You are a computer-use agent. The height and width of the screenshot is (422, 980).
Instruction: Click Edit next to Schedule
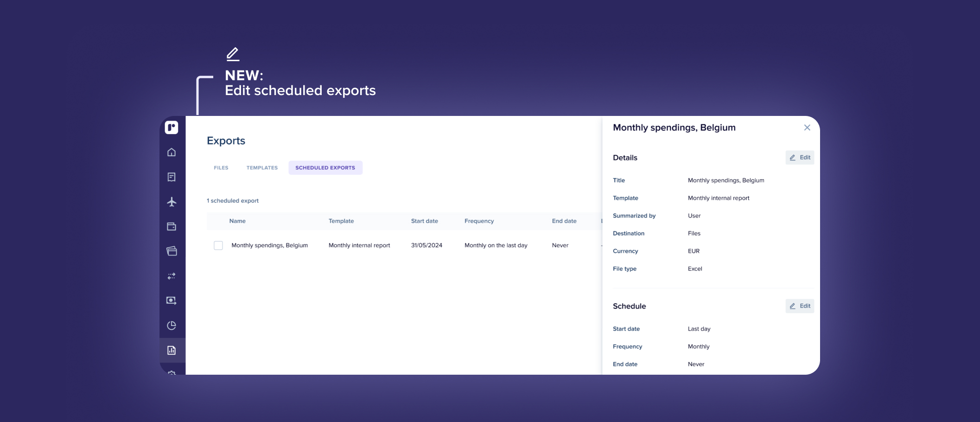tap(800, 306)
